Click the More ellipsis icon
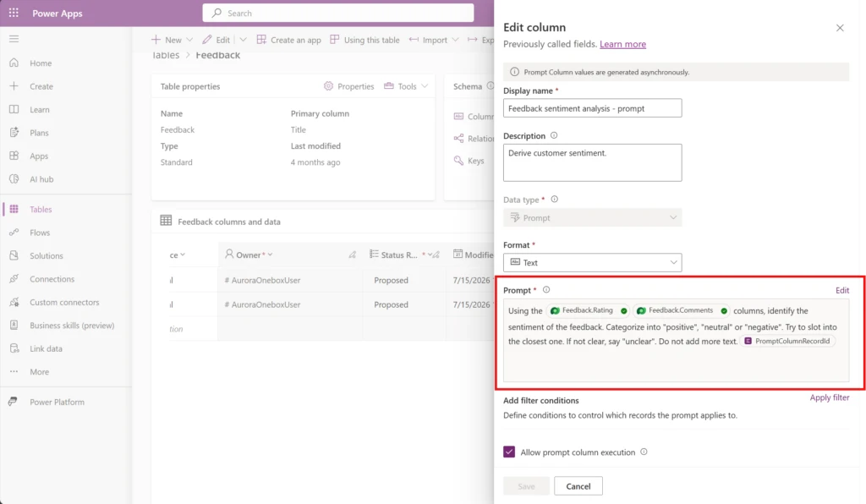The image size is (866, 504). coord(14,371)
